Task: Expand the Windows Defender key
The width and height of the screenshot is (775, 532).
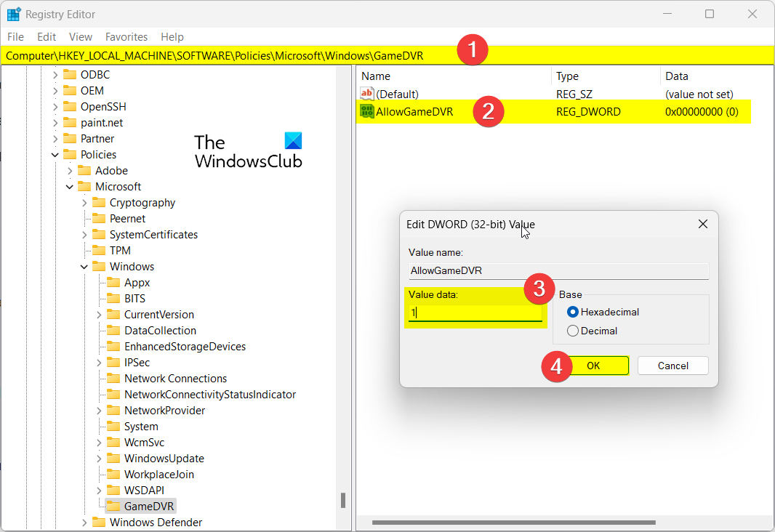Action: coord(84,522)
